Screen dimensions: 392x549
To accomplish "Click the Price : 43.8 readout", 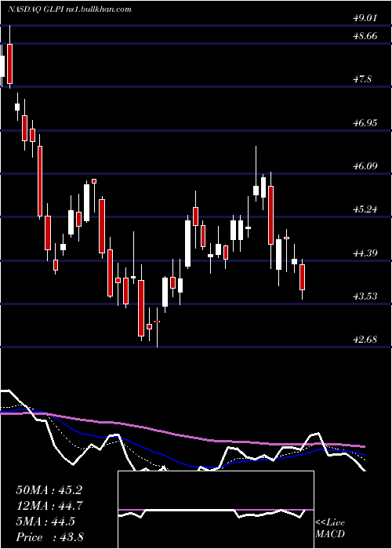I will 49,537.
